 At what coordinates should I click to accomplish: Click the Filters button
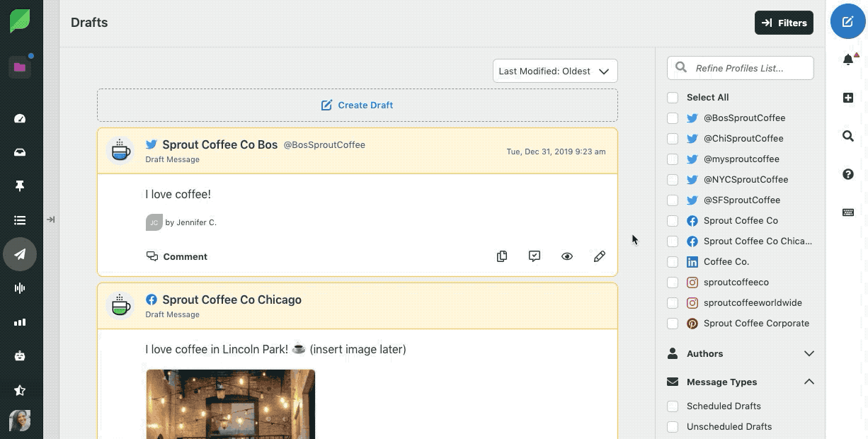click(784, 23)
